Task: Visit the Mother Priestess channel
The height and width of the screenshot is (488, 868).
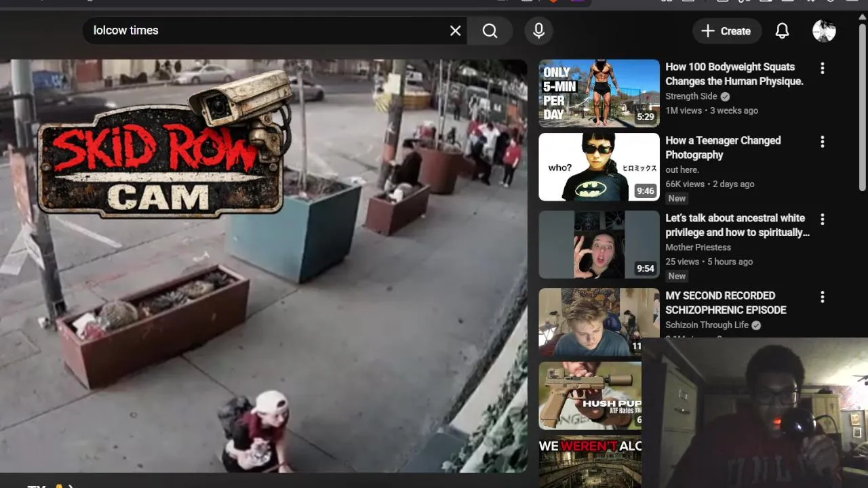Action: (698, 247)
